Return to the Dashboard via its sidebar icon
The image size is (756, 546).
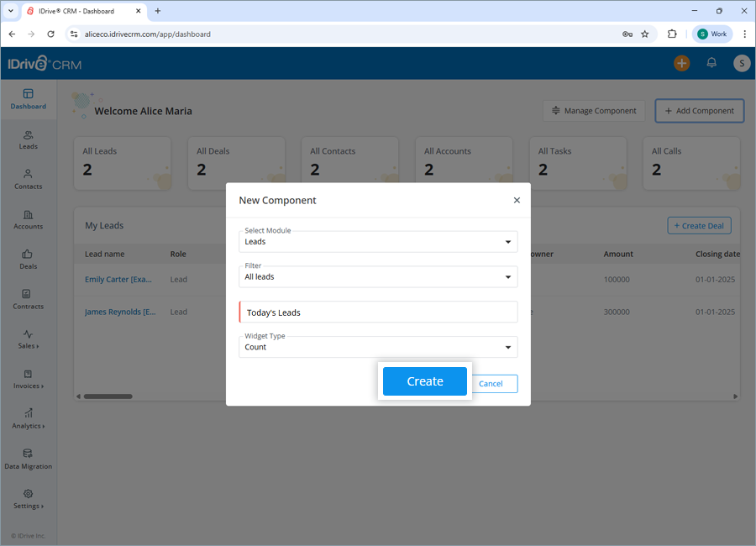[x=28, y=100]
